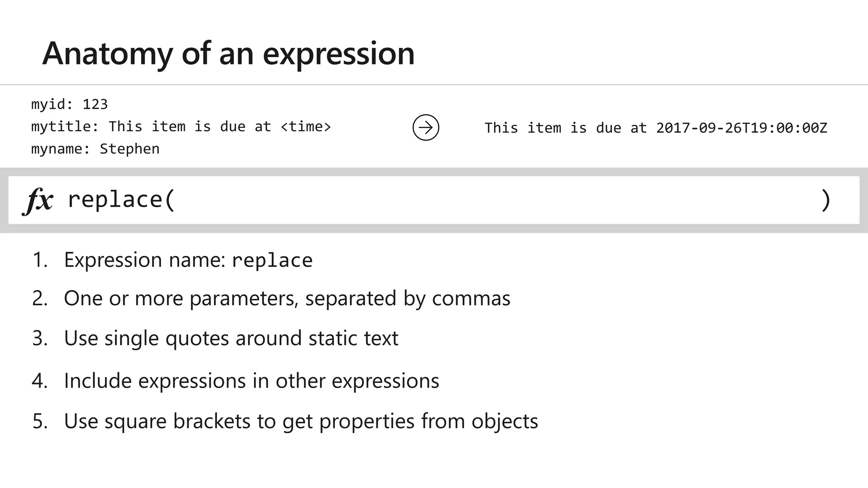Click the 2017-09-26T19:00:00Z timestamp
The height and width of the screenshot is (488, 868).
(742, 128)
